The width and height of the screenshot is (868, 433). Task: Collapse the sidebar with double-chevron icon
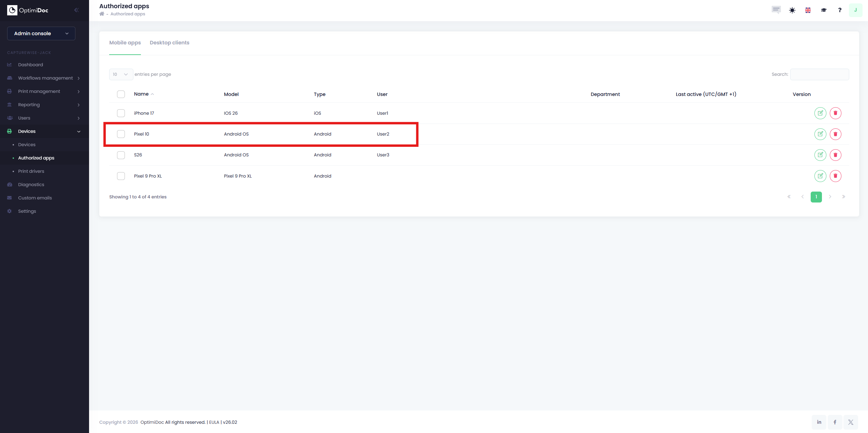tap(76, 10)
